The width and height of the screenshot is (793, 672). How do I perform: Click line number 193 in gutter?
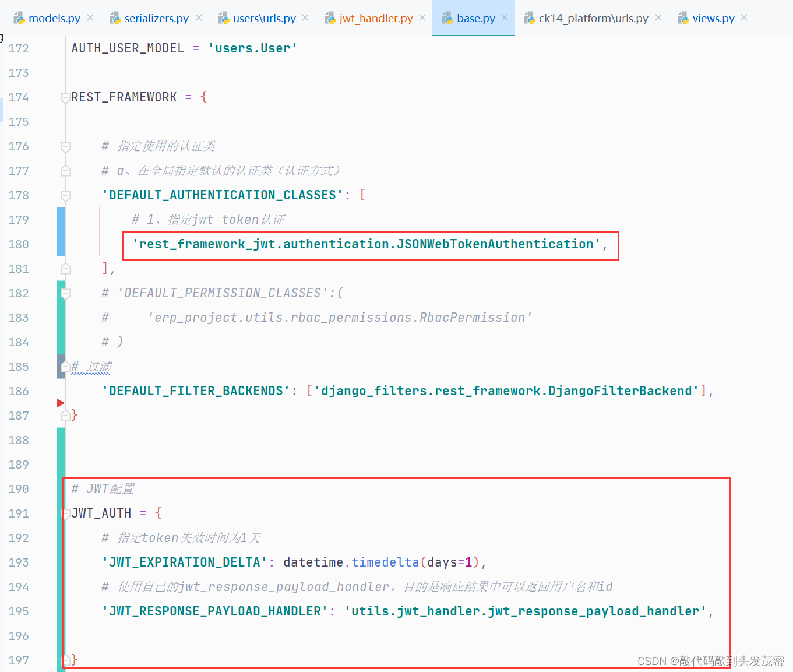tap(19, 562)
